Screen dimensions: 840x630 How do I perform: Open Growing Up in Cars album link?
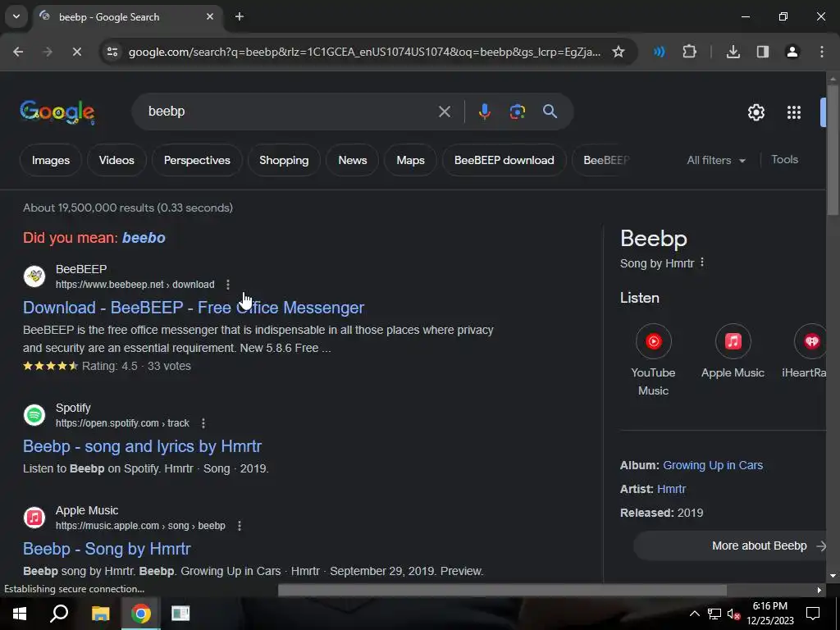tap(713, 465)
